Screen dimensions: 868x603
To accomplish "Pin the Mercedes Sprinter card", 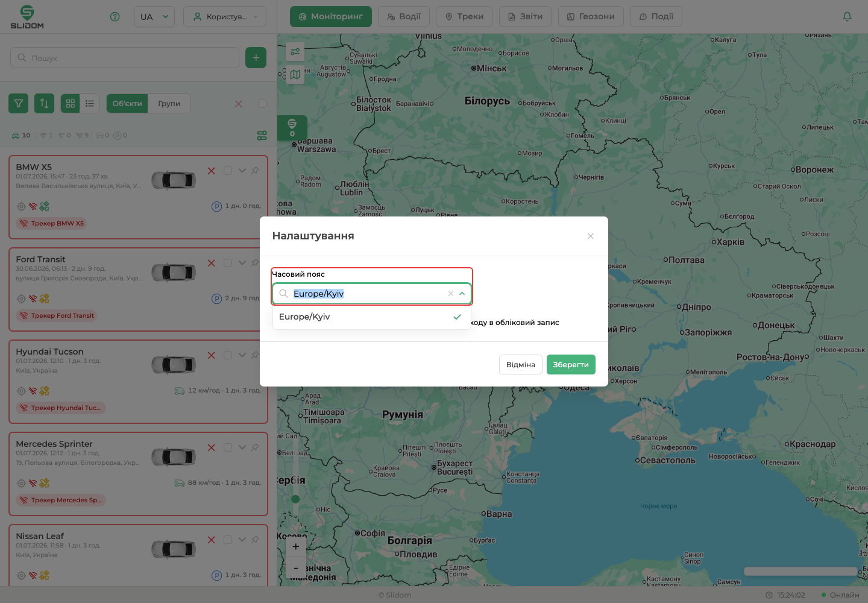I will (256, 447).
